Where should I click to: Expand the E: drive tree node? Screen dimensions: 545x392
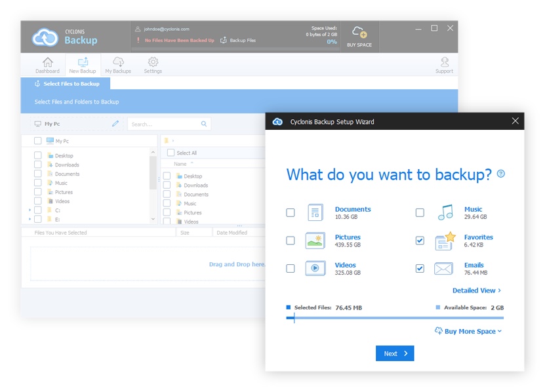click(30, 220)
